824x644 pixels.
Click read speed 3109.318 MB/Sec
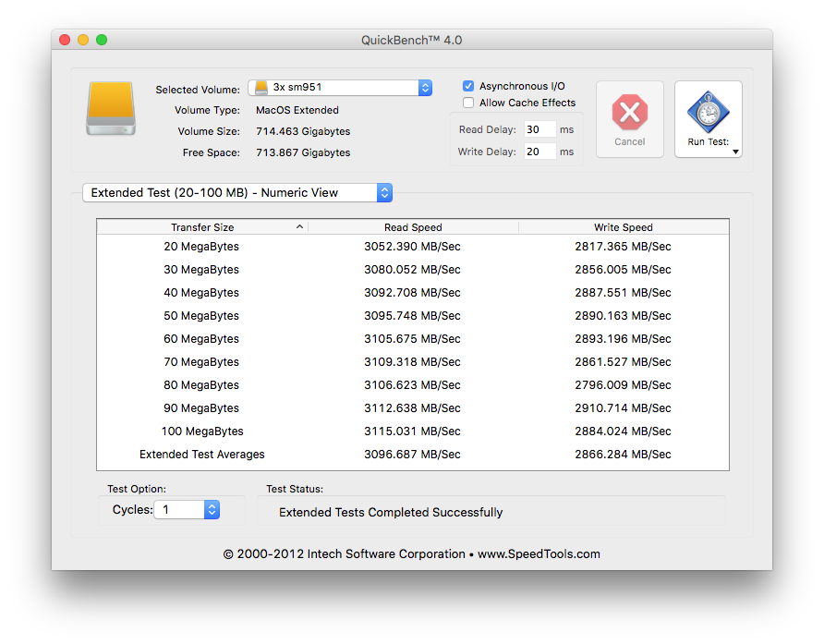[413, 361]
